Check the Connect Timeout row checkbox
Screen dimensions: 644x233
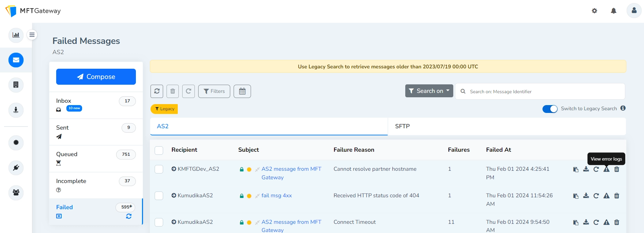(x=159, y=222)
